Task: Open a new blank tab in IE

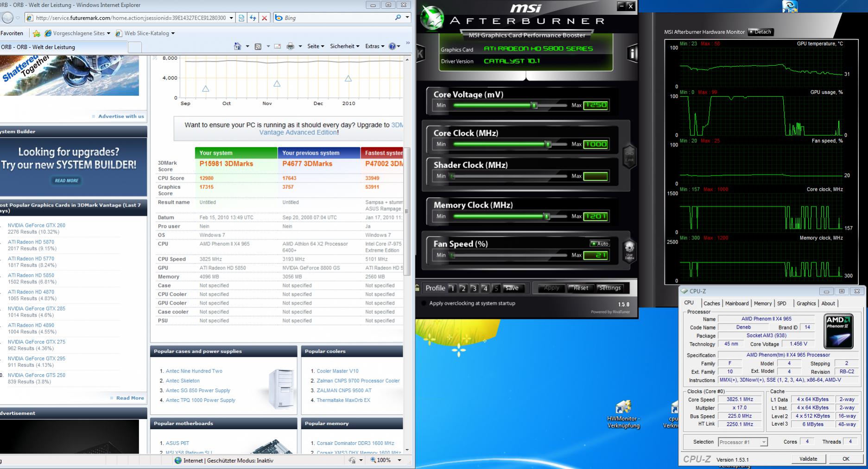Action: (134, 47)
